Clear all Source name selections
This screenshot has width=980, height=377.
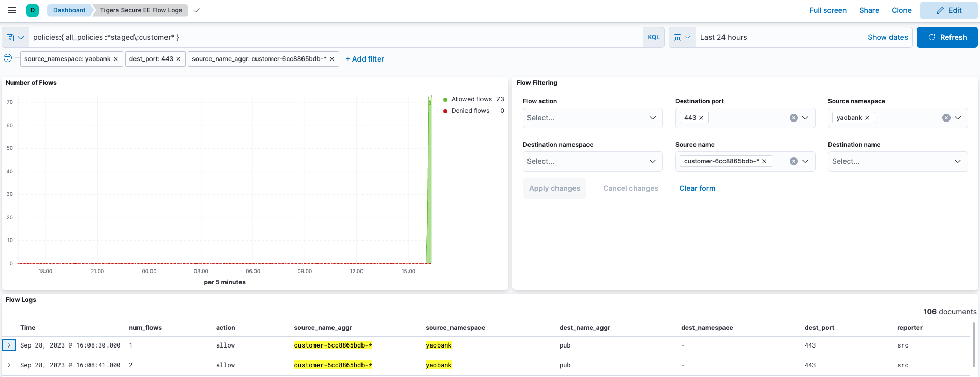(x=794, y=161)
